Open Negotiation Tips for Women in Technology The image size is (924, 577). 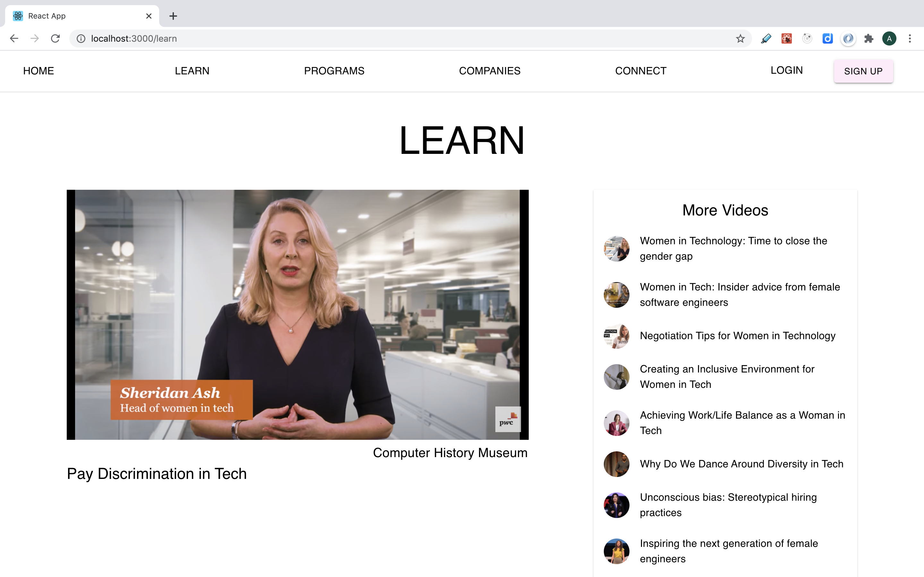click(737, 336)
